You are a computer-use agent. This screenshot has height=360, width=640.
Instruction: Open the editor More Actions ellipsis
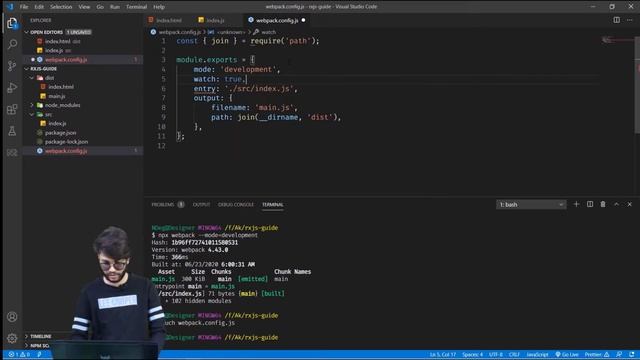(629, 20)
